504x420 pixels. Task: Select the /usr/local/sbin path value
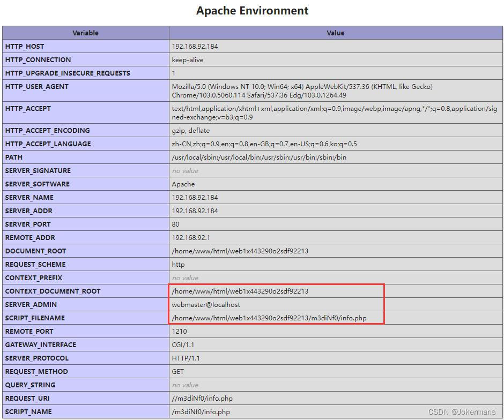(x=259, y=157)
